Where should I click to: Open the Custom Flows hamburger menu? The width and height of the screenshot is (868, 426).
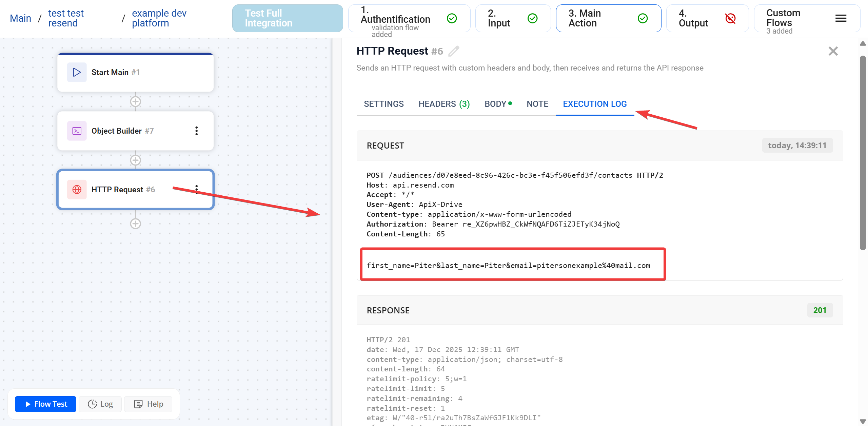coord(841,18)
